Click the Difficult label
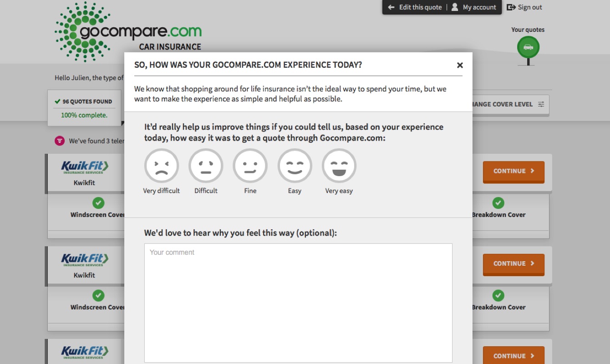610x364 pixels. pyautogui.click(x=206, y=191)
